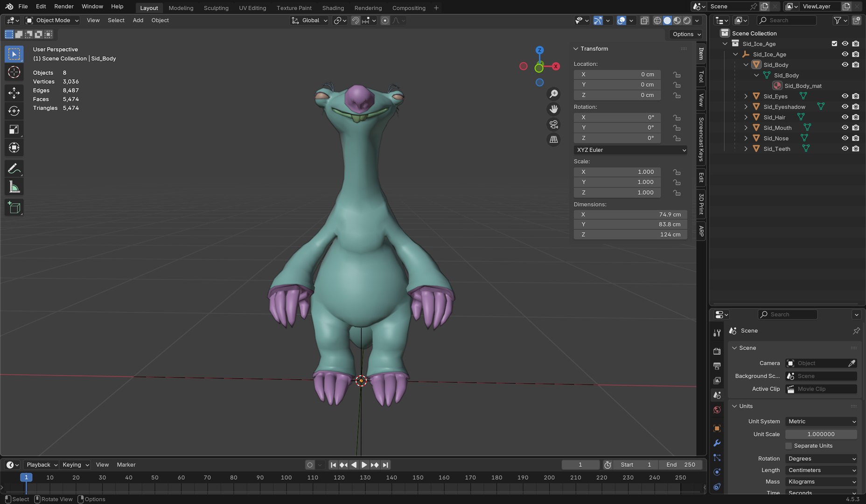
Task: Activate the Move tool
Action: [x=14, y=92]
